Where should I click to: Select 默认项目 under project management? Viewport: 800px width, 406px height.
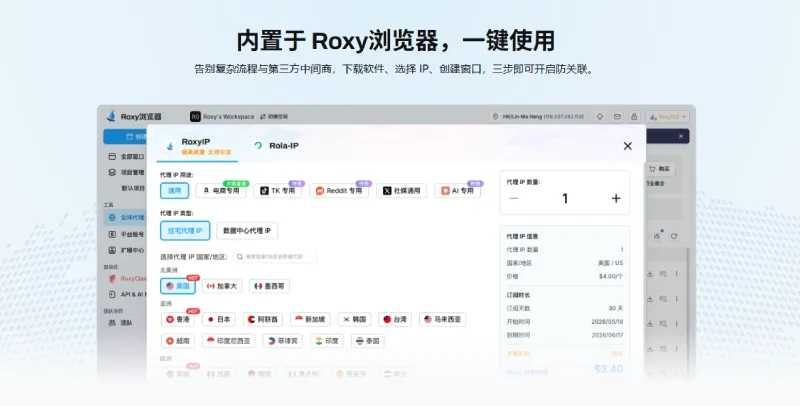click(133, 188)
